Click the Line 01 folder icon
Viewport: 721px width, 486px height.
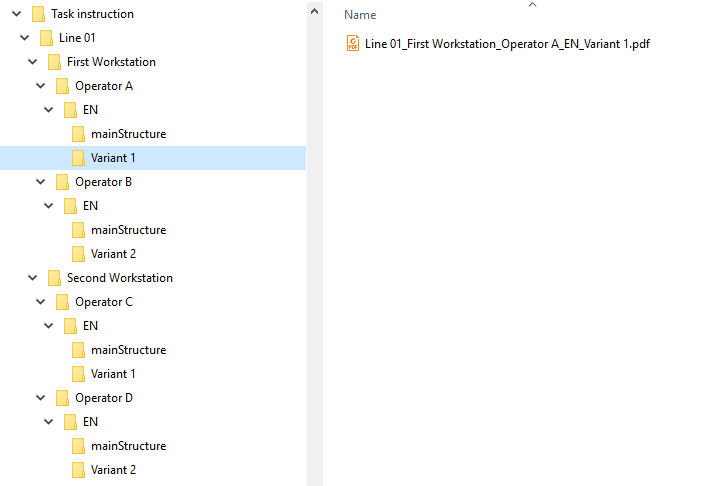click(x=46, y=38)
